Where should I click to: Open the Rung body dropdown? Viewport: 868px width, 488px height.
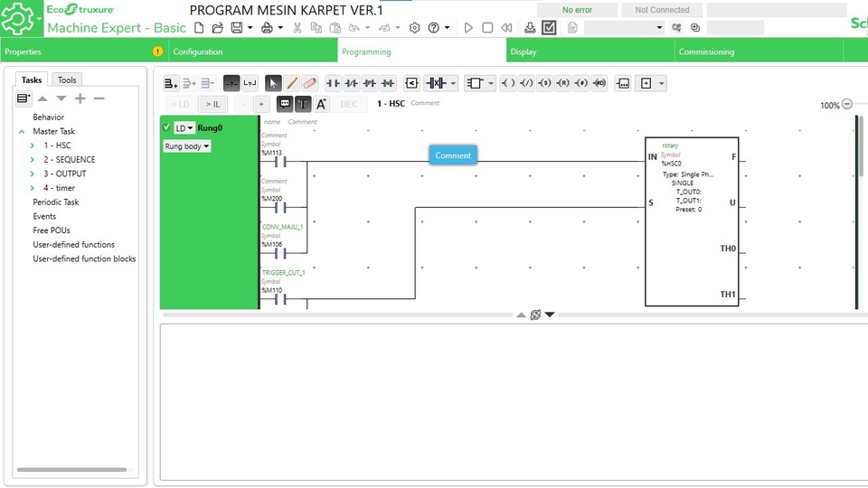click(187, 145)
